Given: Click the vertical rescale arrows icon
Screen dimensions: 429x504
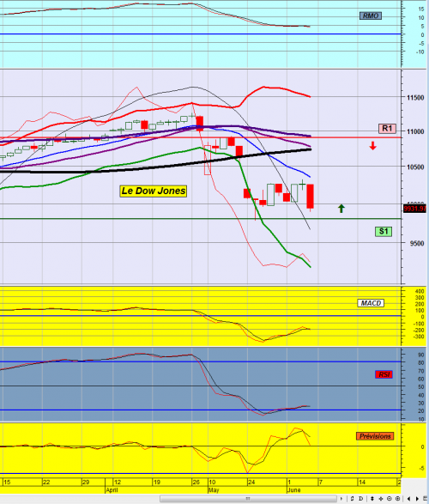Looking at the screenshot, I should (x=372, y=499).
